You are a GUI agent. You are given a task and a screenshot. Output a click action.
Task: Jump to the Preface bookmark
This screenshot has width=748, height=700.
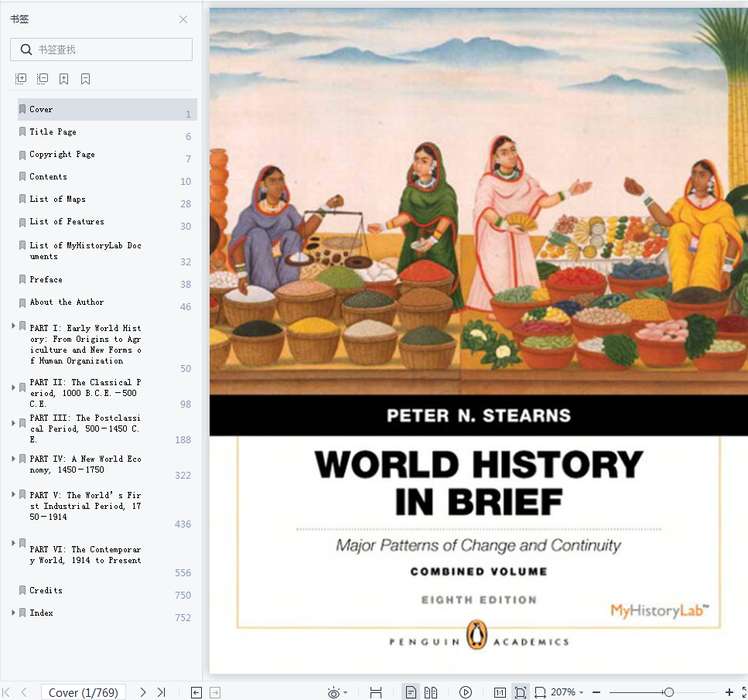click(x=46, y=280)
